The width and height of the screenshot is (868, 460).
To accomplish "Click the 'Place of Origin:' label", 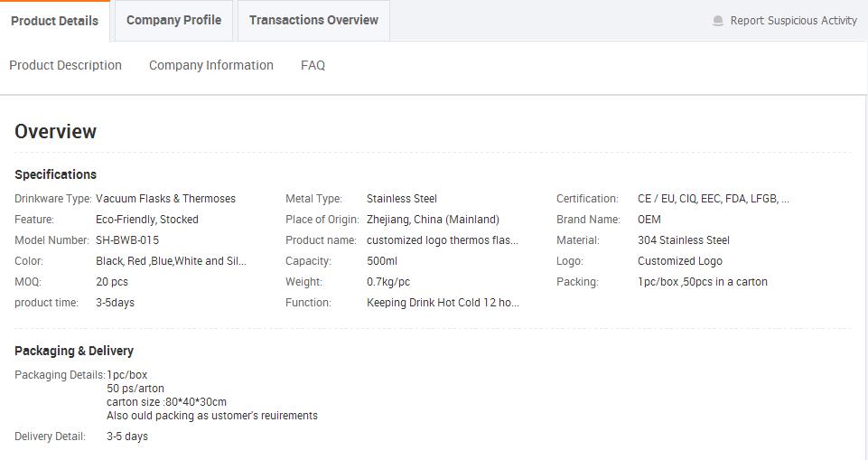I will [322, 220].
